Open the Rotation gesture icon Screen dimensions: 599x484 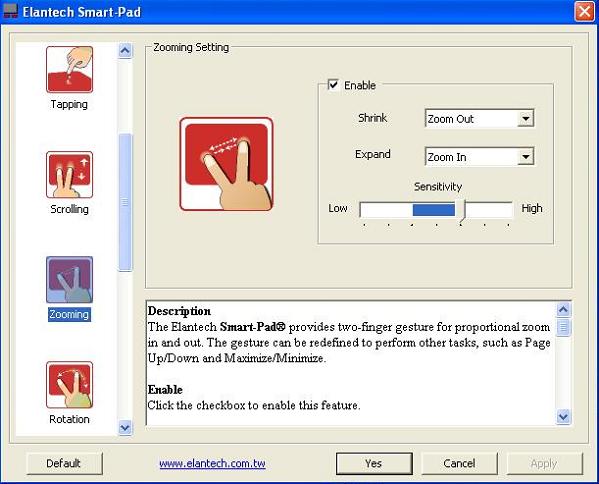[69, 385]
